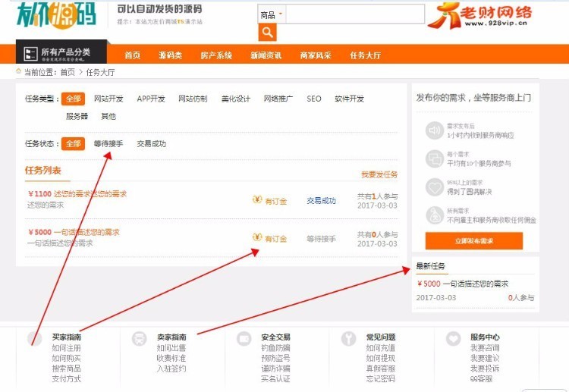Filter task type by 服务器

point(77,116)
